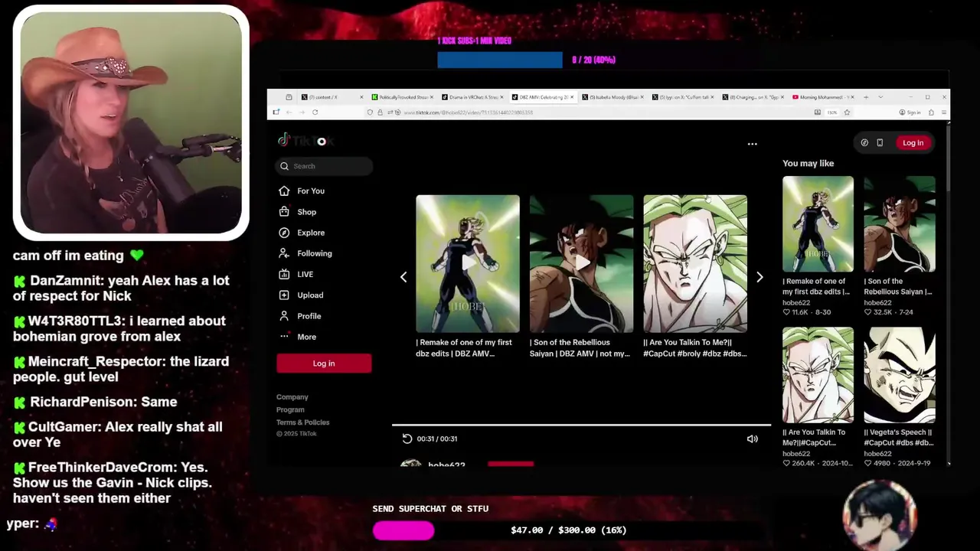Viewport: 980px width, 551px height.
Task: Click the © 2025 TikTok text
Action: click(x=296, y=434)
